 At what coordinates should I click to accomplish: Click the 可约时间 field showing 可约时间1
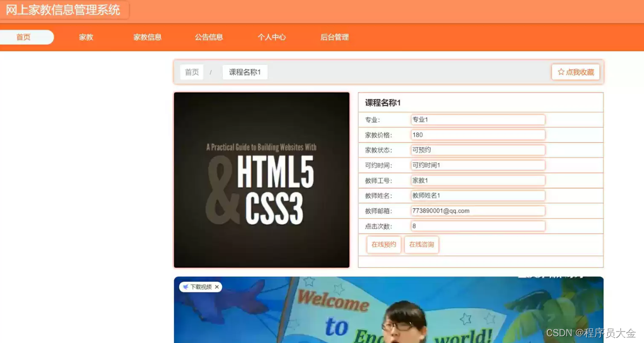tap(478, 165)
